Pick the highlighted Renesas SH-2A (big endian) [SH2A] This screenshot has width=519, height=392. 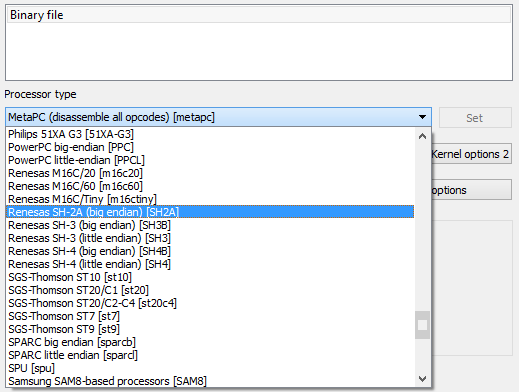coord(210,212)
